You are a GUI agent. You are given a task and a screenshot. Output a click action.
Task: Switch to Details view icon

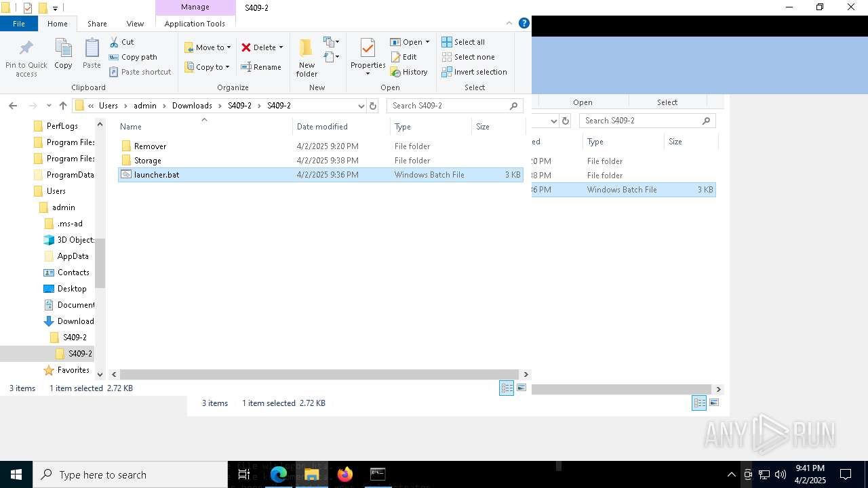coord(507,388)
